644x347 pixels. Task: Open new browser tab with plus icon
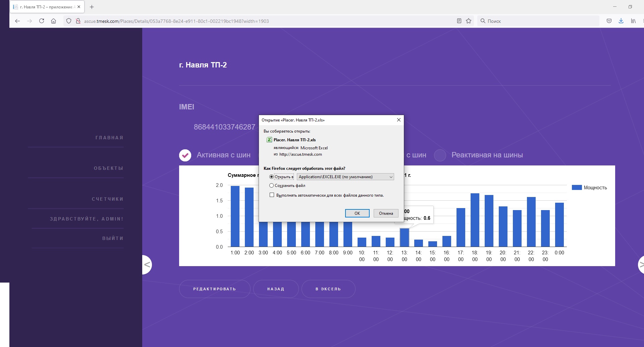pyautogui.click(x=92, y=7)
